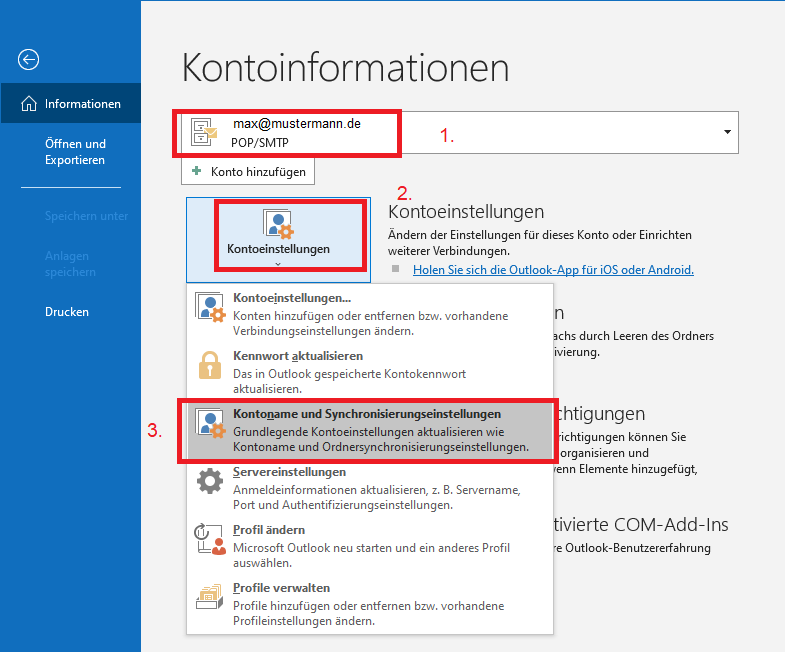Choose Kontoname und Synchronisierungseinstellungen entry
The height and width of the screenshot is (652, 785).
370,430
